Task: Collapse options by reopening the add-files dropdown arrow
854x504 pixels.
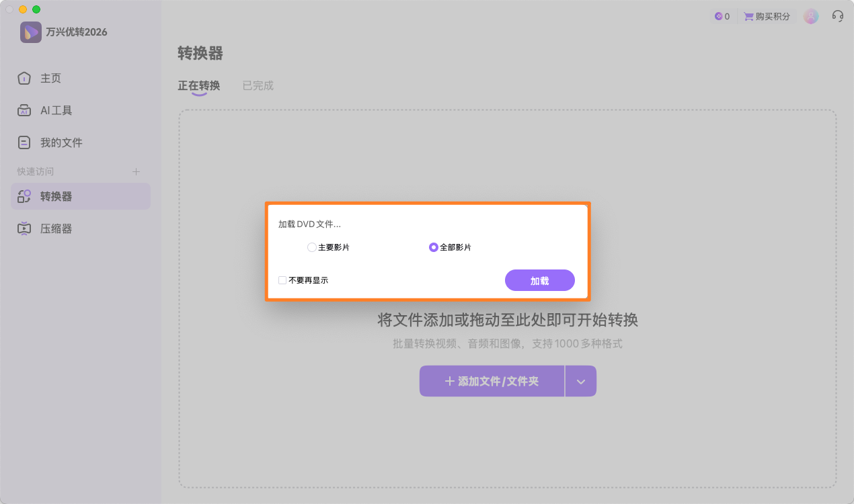Action: click(x=580, y=381)
